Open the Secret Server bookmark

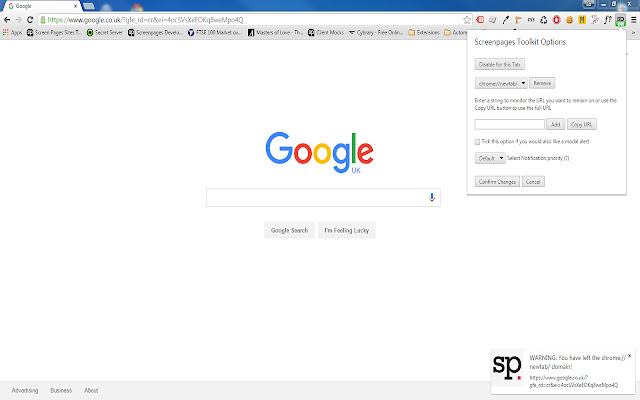tap(104, 32)
